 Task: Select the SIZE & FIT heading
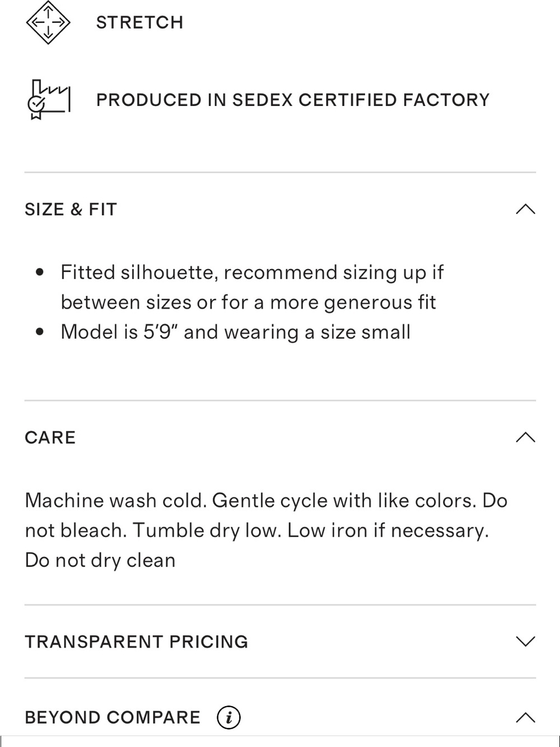(x=71, y=209)
